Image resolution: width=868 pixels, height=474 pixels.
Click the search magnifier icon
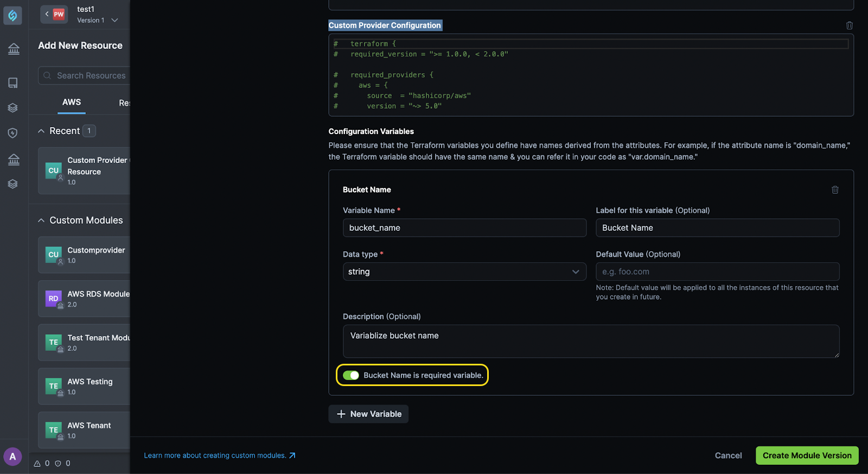pyautogui.click(x=47, y=75)
